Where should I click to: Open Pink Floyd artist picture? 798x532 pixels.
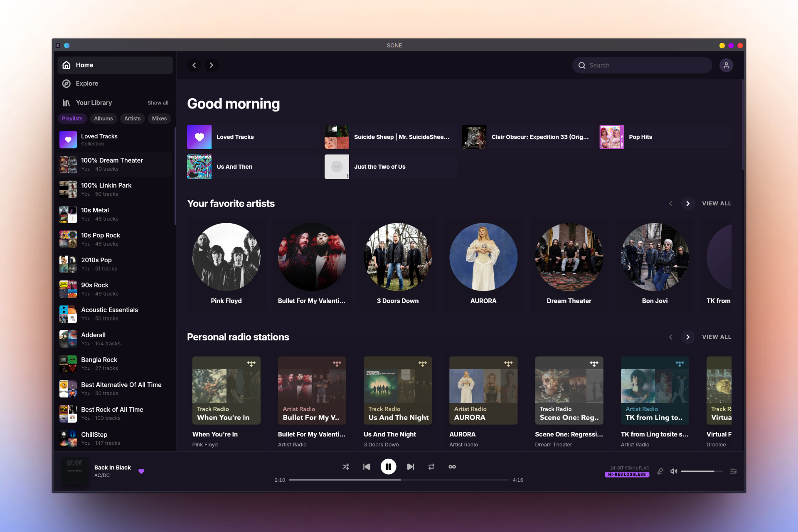227,257
